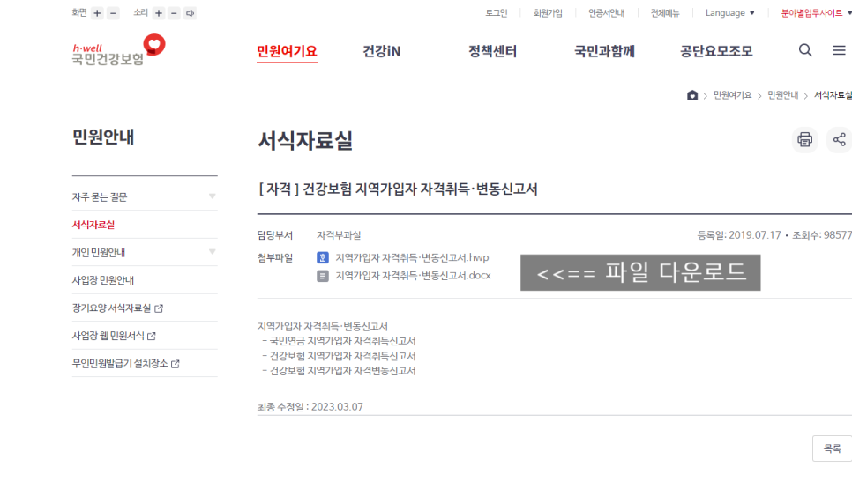The height and width of the screenshot is (504, 852).
Task: Go home via breadcrumb house icon
Action: point(692,95)
